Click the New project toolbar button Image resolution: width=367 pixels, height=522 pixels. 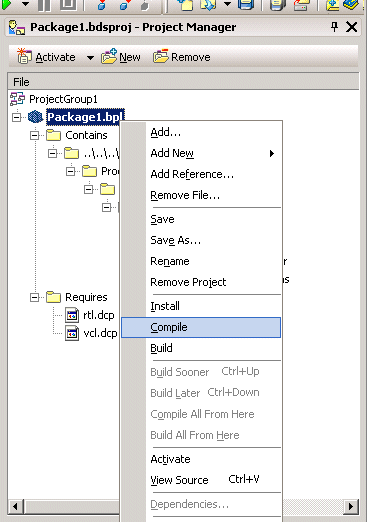pyautogui.click(x=121, y=57)
